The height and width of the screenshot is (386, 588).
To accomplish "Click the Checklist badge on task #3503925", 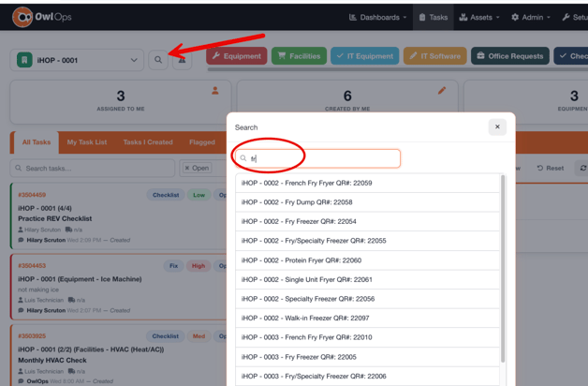I will [x=166, y=336].
